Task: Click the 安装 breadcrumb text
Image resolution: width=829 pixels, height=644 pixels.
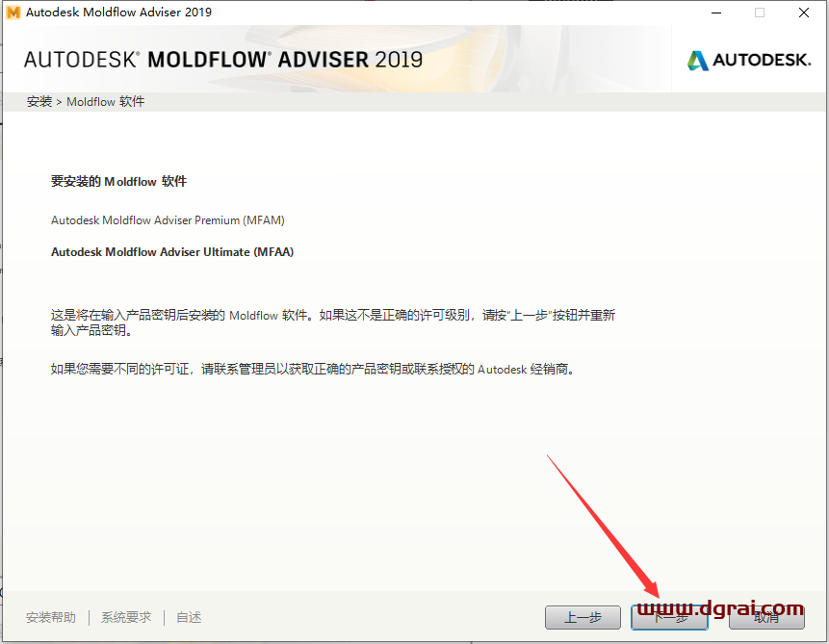Action: tap(39, 101)
